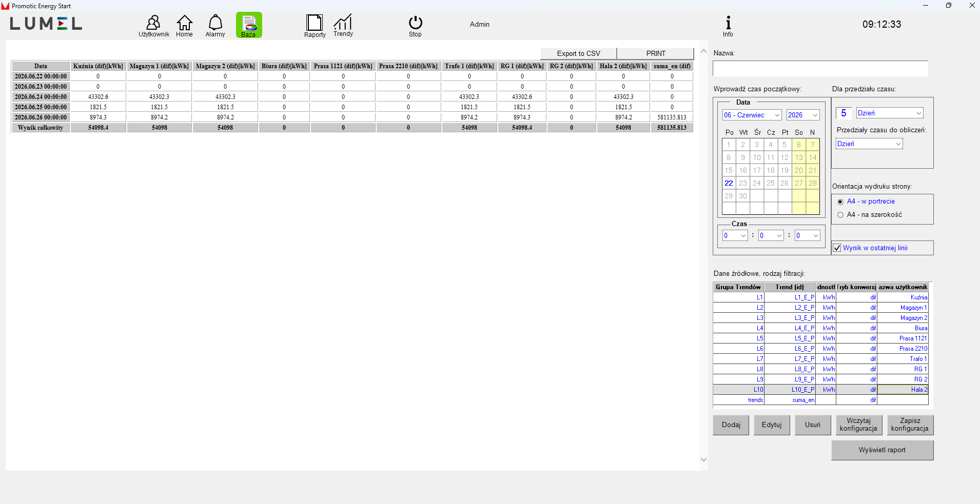Minimize the Promotic Energy Start window
This screenshot has width=980, height=504.
[926, 6]
